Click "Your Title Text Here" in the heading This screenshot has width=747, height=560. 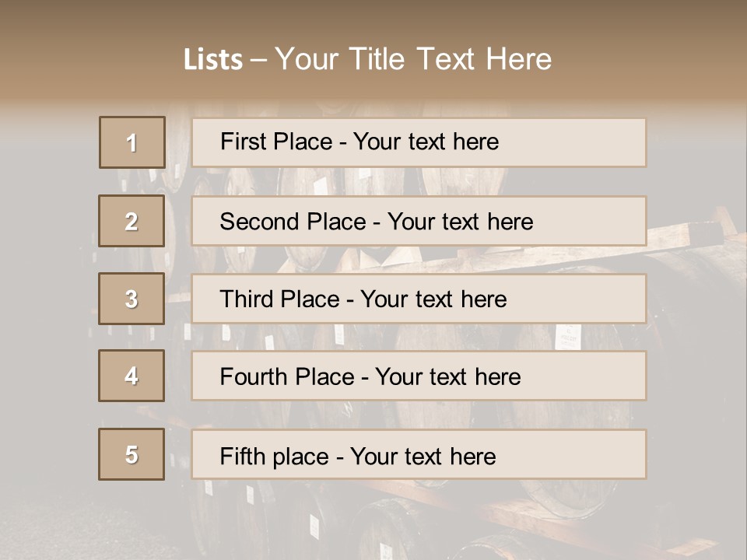413,60
